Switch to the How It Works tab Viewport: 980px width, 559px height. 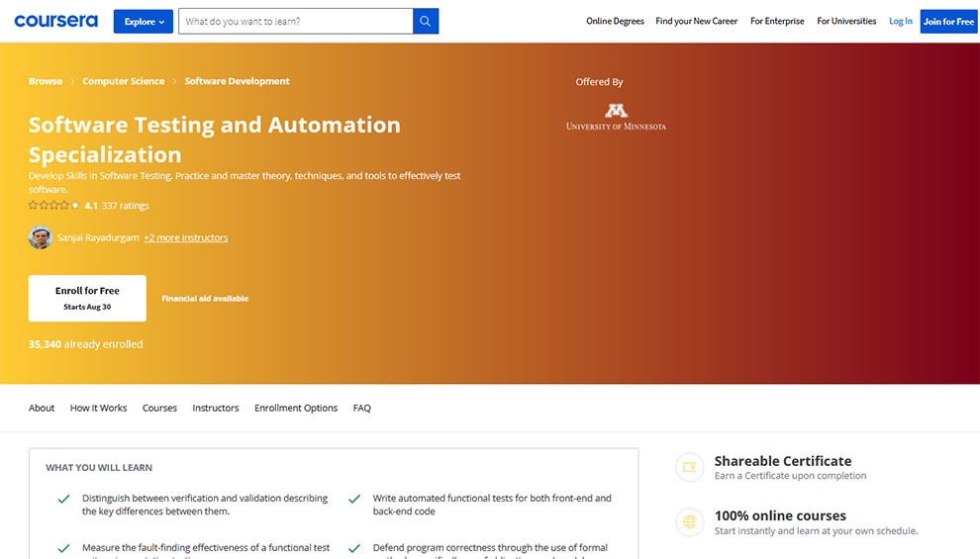point(98,408)
